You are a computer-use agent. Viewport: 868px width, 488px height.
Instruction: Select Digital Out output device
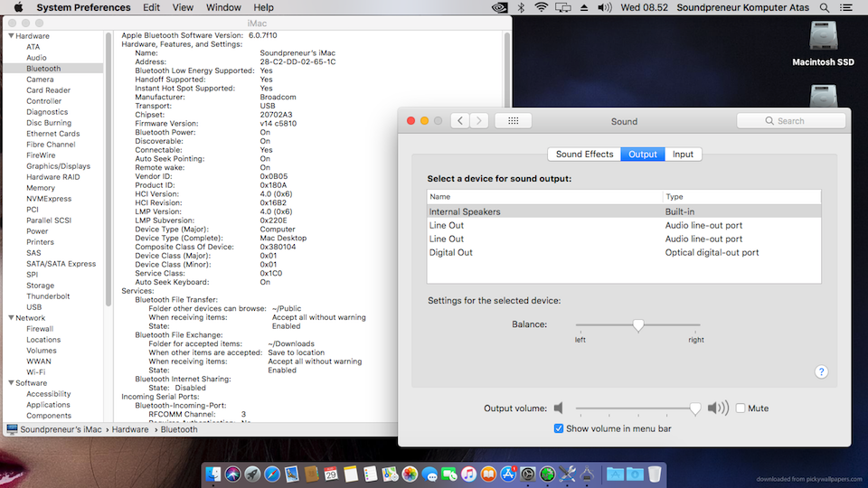(624, 252)
